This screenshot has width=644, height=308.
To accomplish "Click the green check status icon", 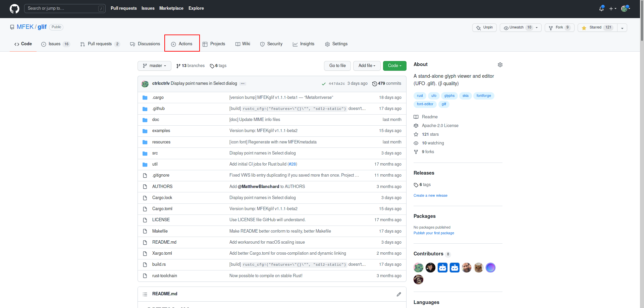I will click(324, 84).
